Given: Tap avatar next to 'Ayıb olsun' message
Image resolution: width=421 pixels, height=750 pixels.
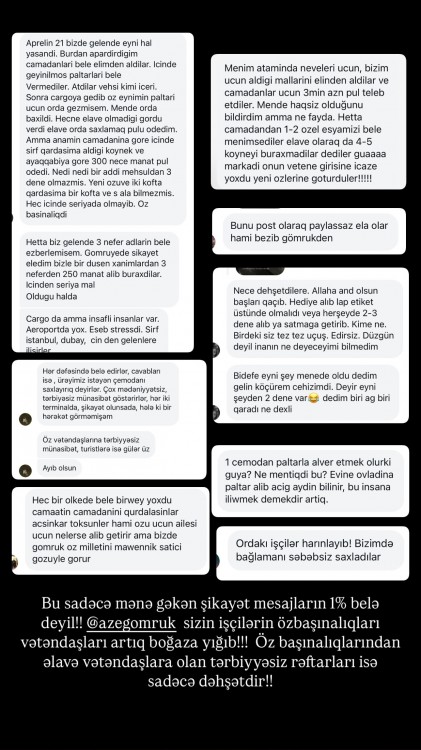Looking at the screenshot, I should click(x=25, y=470).
